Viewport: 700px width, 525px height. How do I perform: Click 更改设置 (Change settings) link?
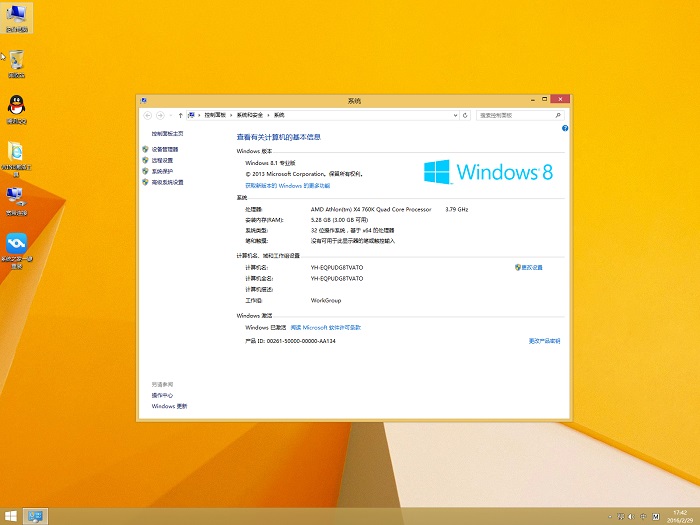pos(531,267)
